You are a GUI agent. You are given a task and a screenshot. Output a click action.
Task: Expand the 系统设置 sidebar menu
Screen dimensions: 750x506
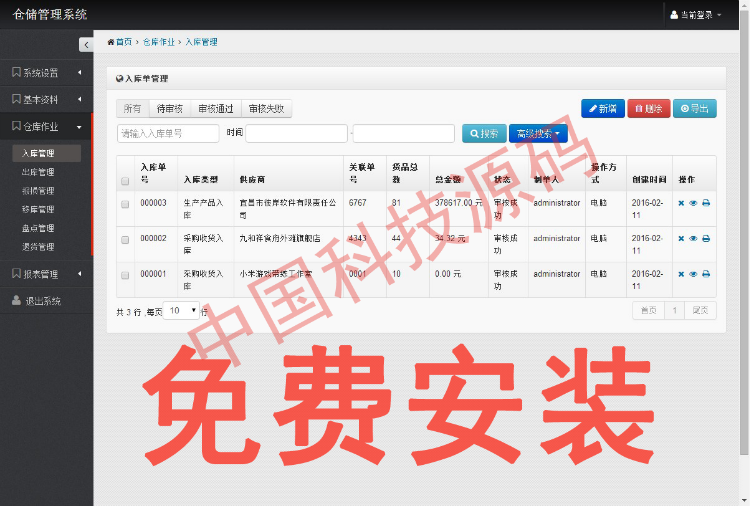pyautogui.click(x=46, y=72)
